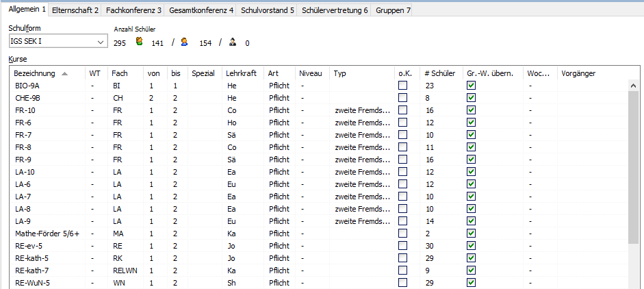
Task: Check the o.K. box for Mathe-Förder 5/6+
Action: pyautogui.click(x=403, y=234)
